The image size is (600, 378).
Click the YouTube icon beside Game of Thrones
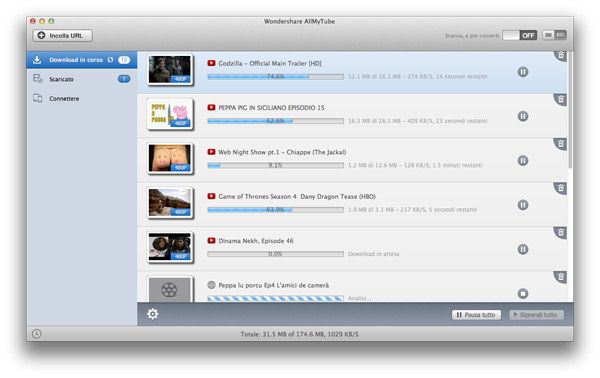(211, 196)
